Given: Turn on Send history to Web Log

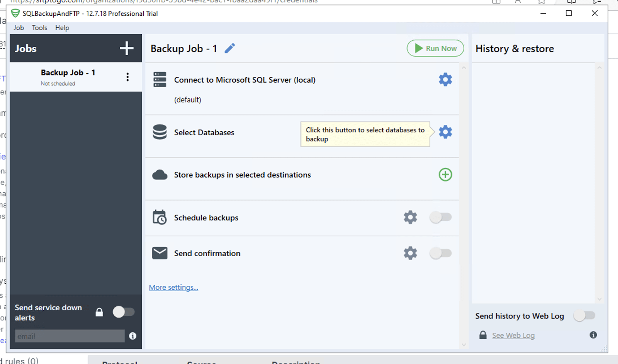Looking at the screenshot, I should 584,315.
